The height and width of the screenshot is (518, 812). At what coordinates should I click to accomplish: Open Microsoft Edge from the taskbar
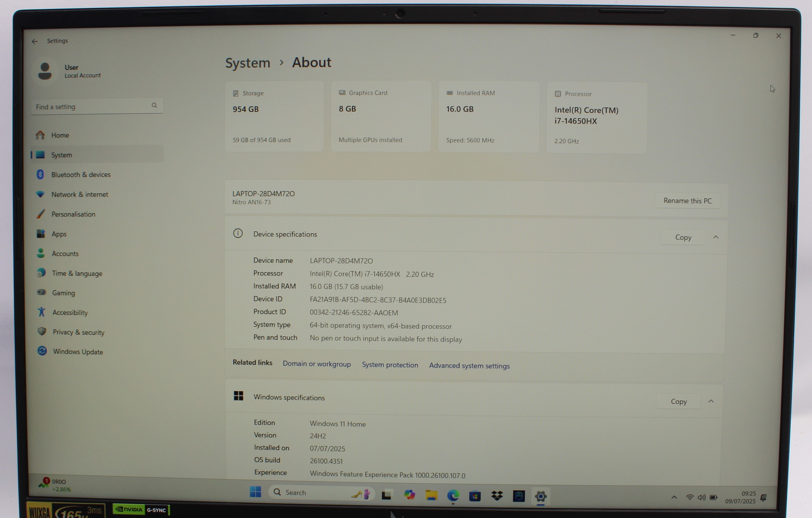(x=453, y=496)
